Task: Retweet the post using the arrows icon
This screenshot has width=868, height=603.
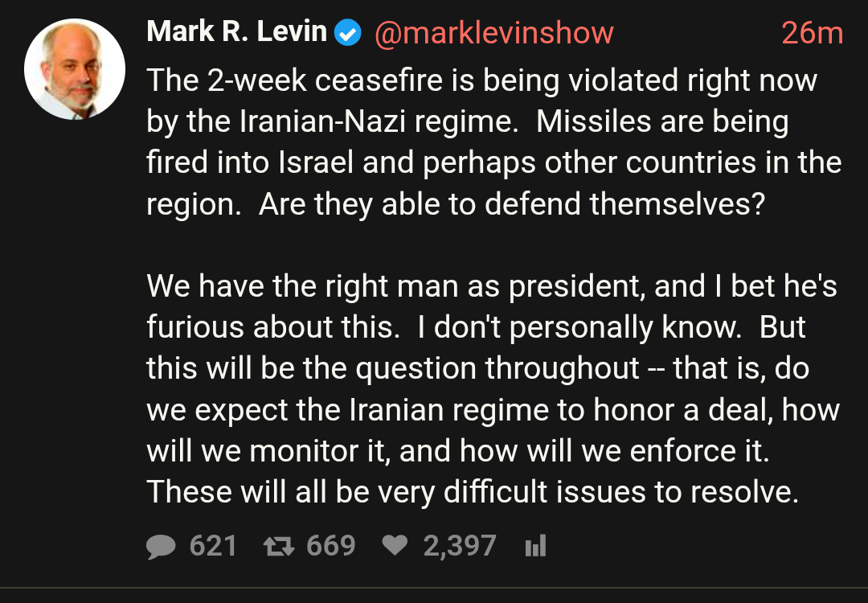Action: click(279, 547)
